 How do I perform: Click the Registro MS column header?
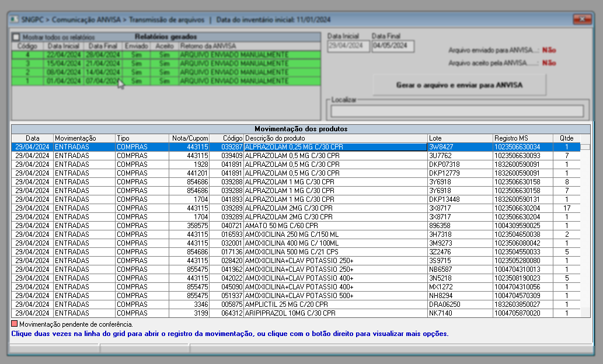[522, 138]
